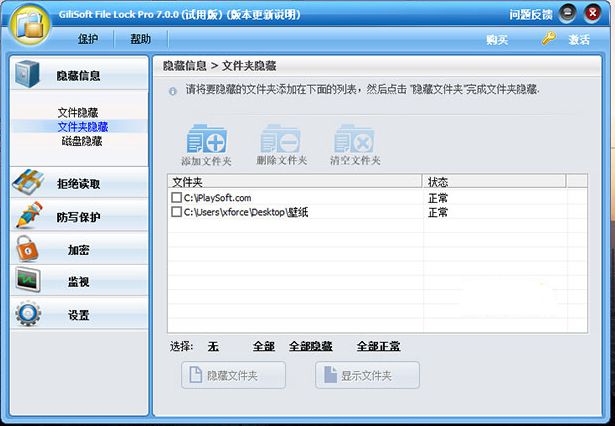Viewport: 615px width, 426px height.
Task: Click the C:\Users\xforce\Desktop\壁纸 path text
Action: tap(246, 212)
